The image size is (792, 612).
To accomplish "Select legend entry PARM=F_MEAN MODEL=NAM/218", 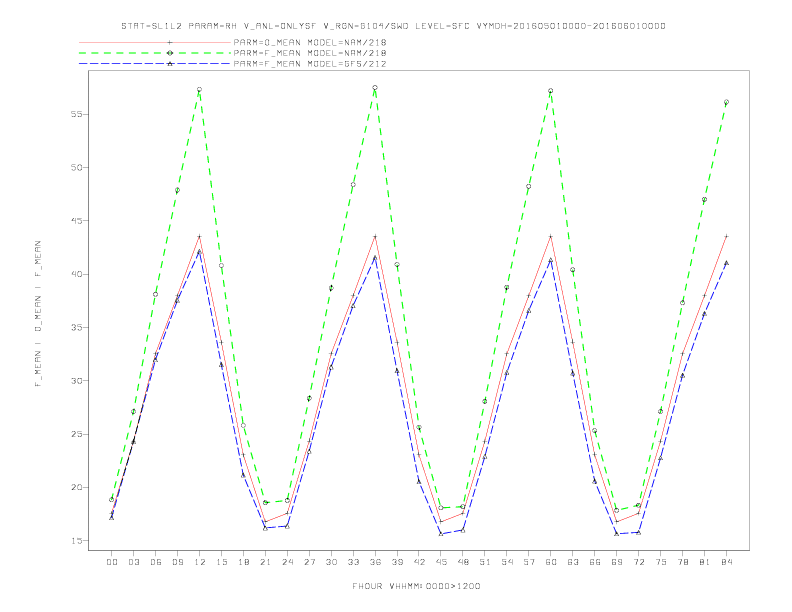I will (310, 53).
